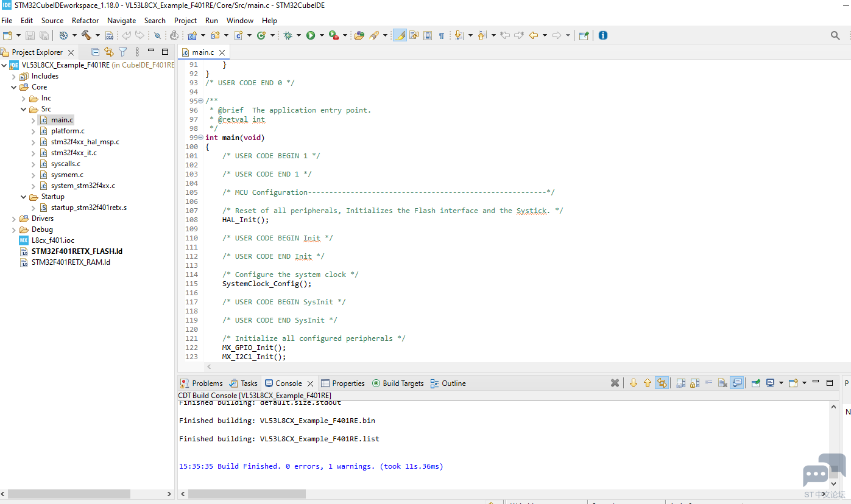The width and height of the screenshot is (851, 504).
Task: Click the Project Explorer filter funnel icon
Action: click(x=122, y=52)
